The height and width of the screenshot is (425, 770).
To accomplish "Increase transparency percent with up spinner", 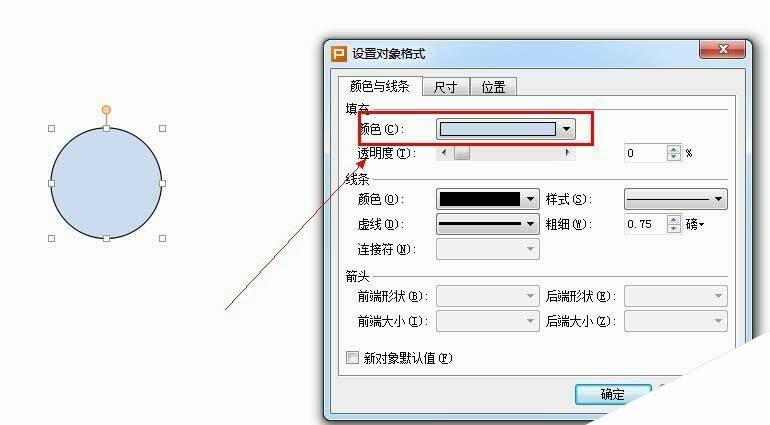I will coord(674,149).
